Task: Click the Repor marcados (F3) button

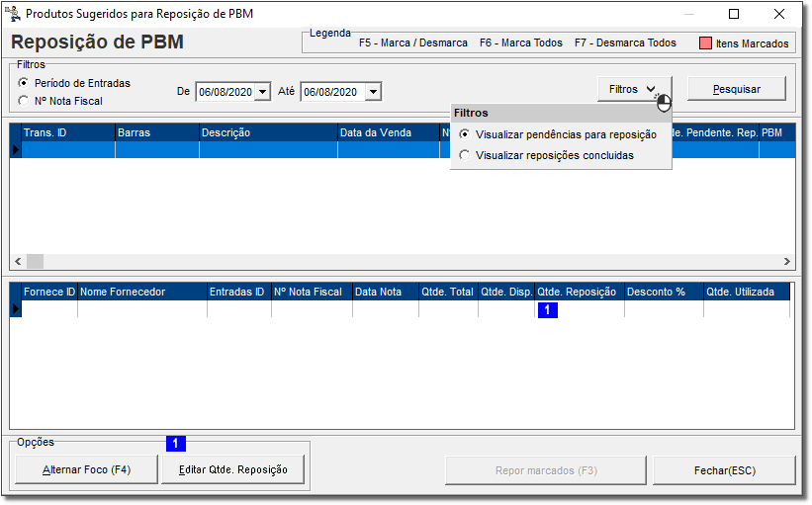Action: click(x=546, y=470)
